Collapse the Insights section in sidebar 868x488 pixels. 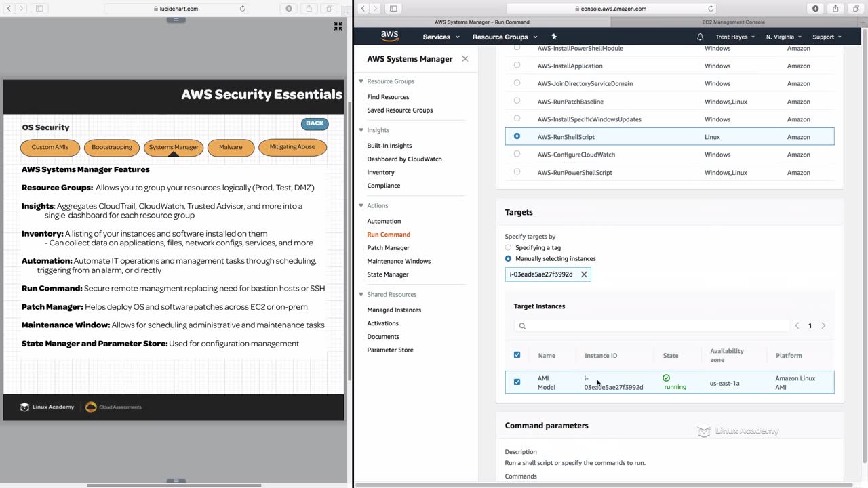coord(361,130)
